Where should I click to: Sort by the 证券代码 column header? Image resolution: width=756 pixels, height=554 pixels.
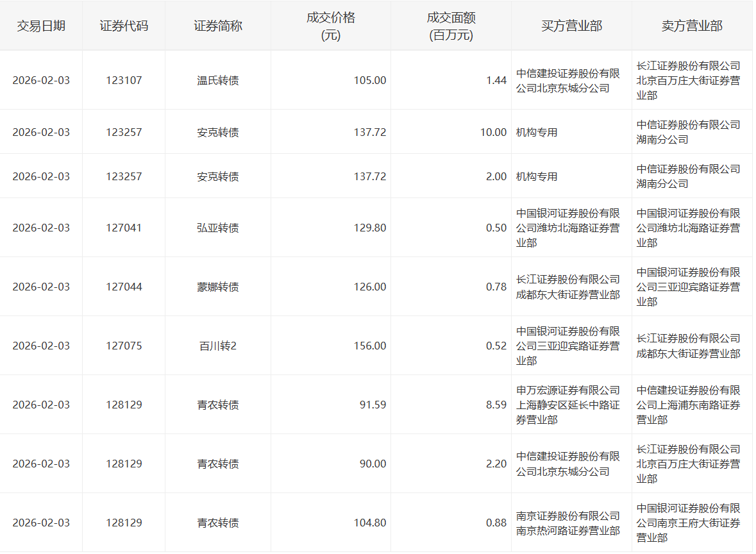point(124,26)
